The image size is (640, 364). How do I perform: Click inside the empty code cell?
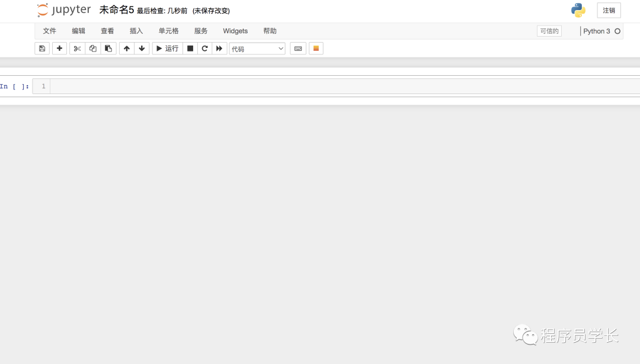345,86
